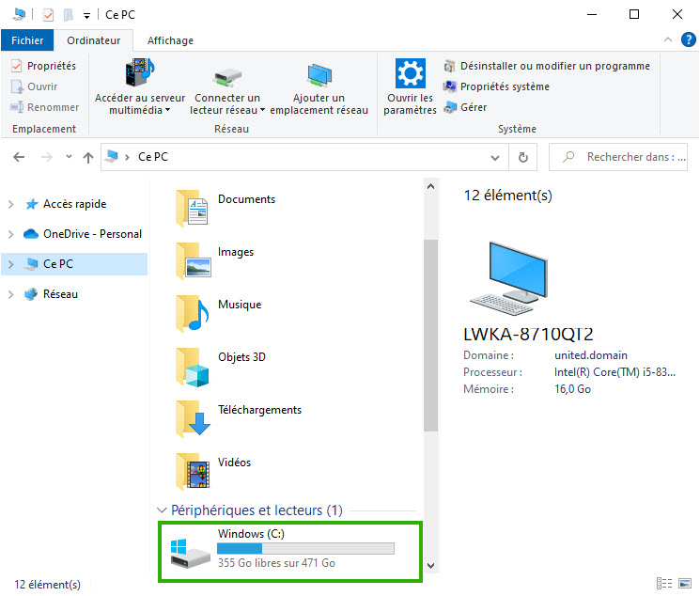Click the united.domain value

[x=591, y=355]
